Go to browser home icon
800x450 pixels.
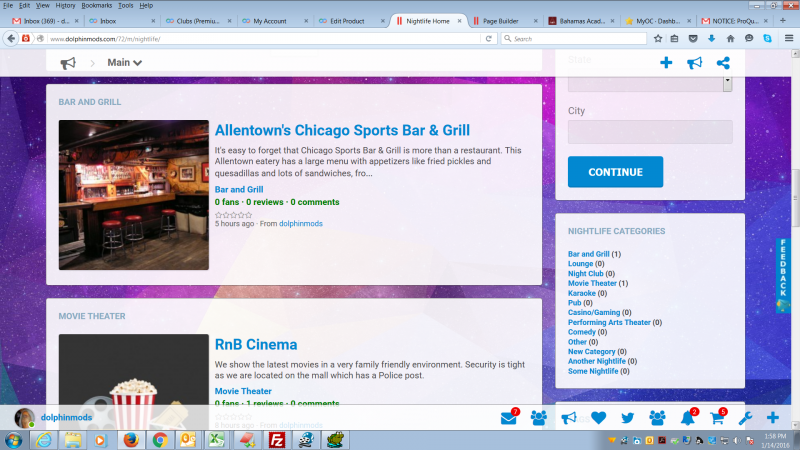(x=731, y=38)
